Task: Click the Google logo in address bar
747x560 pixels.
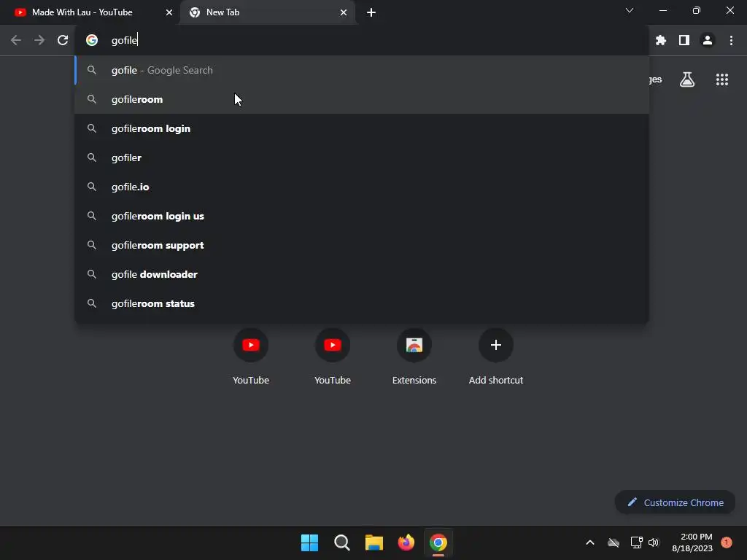Action: coord(92,40)
